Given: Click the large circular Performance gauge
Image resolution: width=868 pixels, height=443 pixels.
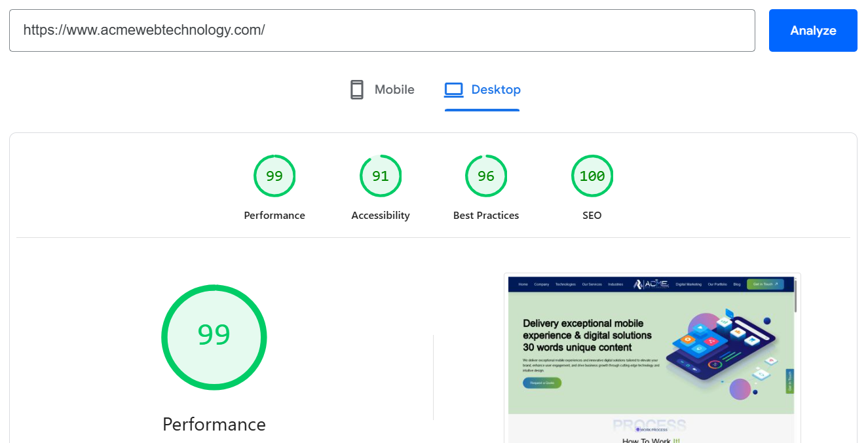Looking at the screenshot, I should (x=214, y=337).
